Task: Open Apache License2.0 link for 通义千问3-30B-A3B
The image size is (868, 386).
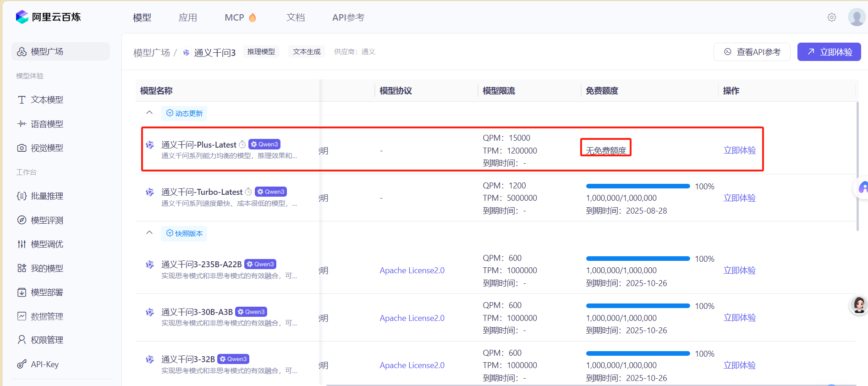Action: coord(412,318)
